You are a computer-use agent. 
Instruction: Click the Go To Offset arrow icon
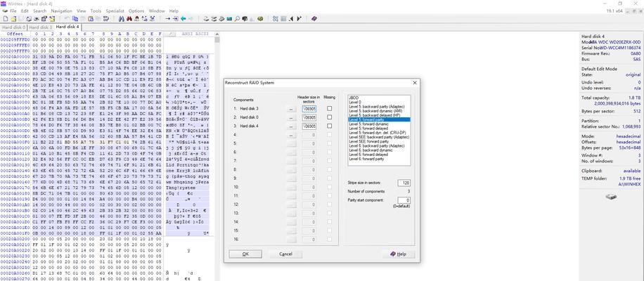167,18
